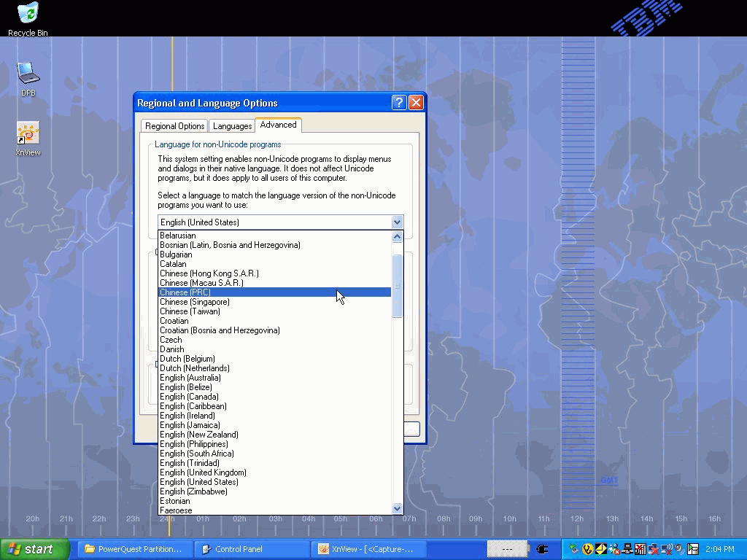Viewport: 747px width, 560px height.
Task: Switch to the Languages tab
Action: click(x=232, y=126)
